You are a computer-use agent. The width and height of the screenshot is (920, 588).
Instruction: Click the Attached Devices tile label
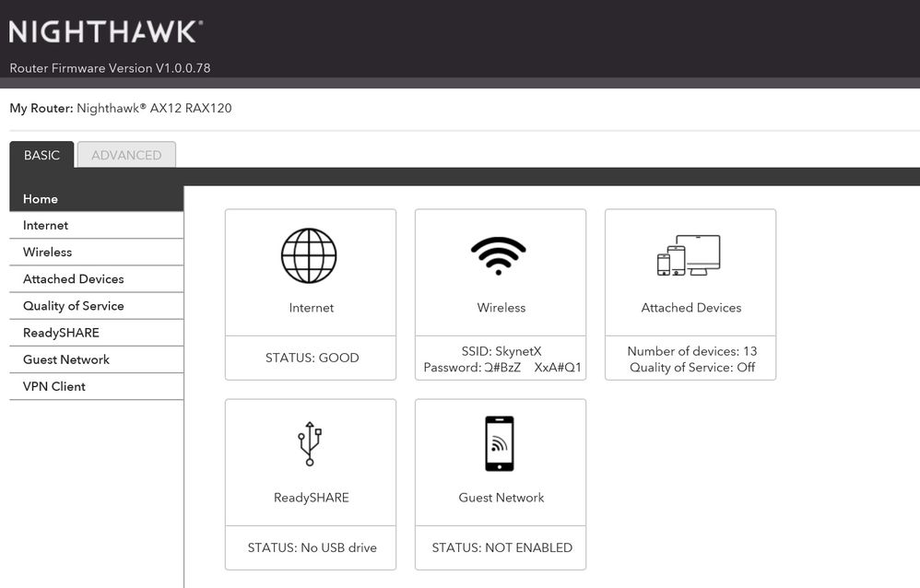point(691,308)
